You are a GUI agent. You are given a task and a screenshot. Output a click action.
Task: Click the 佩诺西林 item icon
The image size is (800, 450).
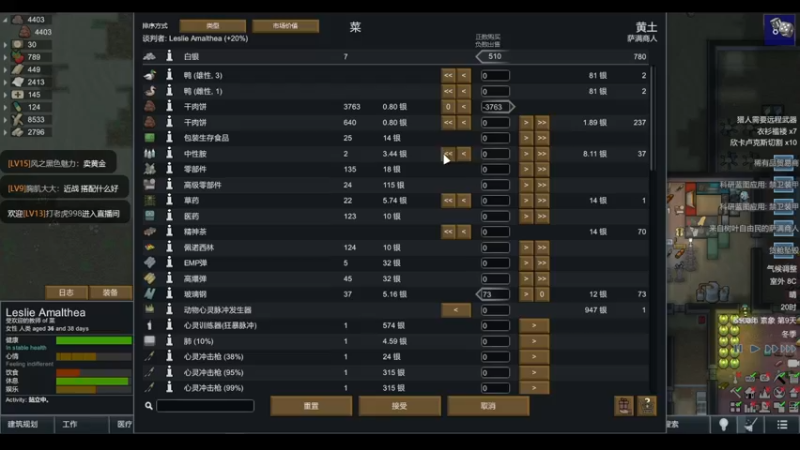point(149,247)
